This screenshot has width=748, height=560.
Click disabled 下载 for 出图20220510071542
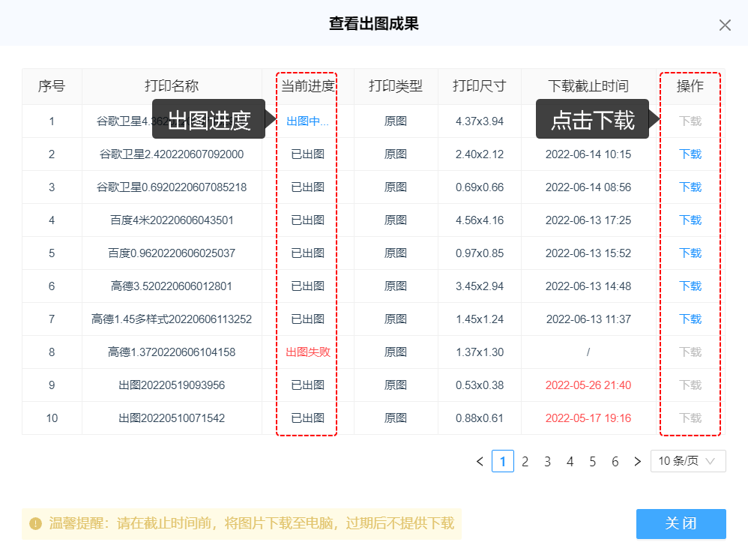point(690,418)
